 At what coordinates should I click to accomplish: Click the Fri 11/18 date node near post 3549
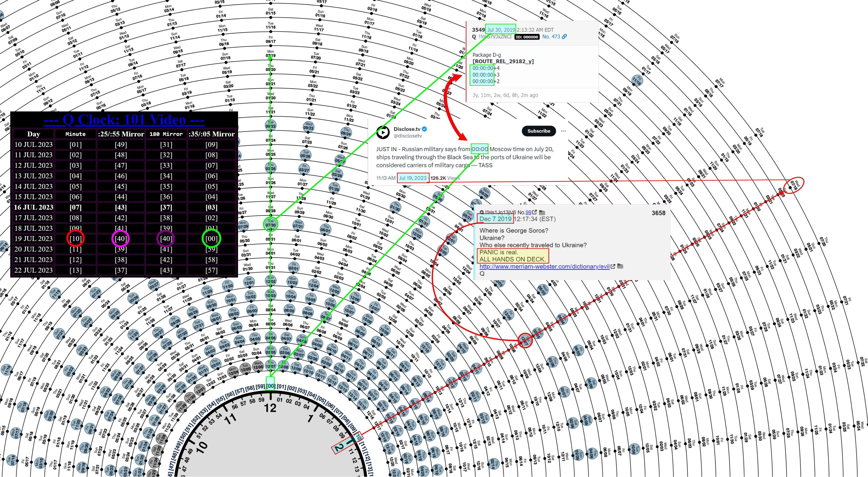[x=637, y=80]
